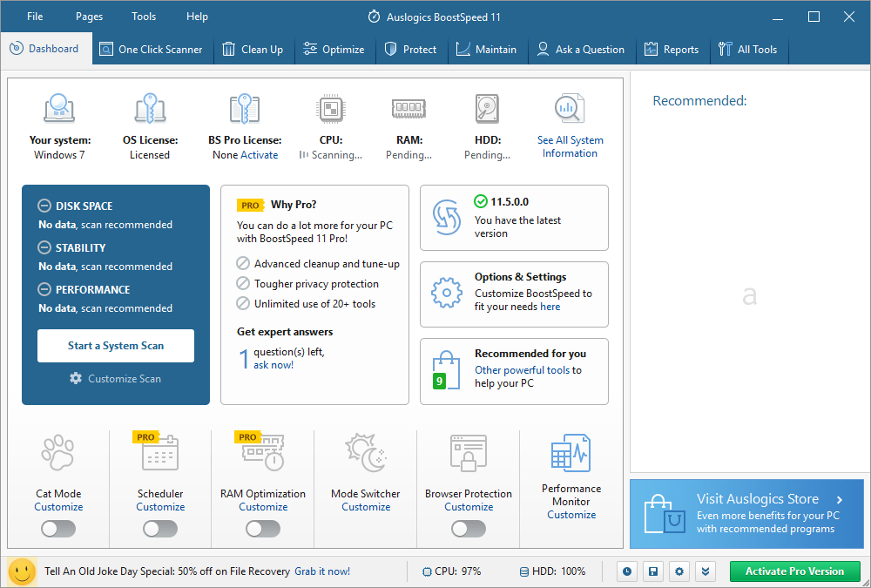The image size is (871, 588).
Task: Click the Performance Monitor icon
Action: click(x=571, y=452)
